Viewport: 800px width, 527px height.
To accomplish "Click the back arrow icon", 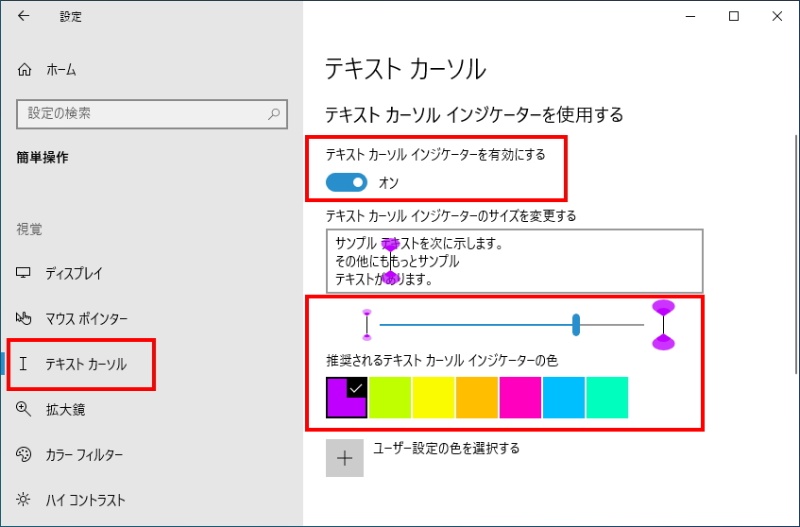I will (x=23, y=16).
